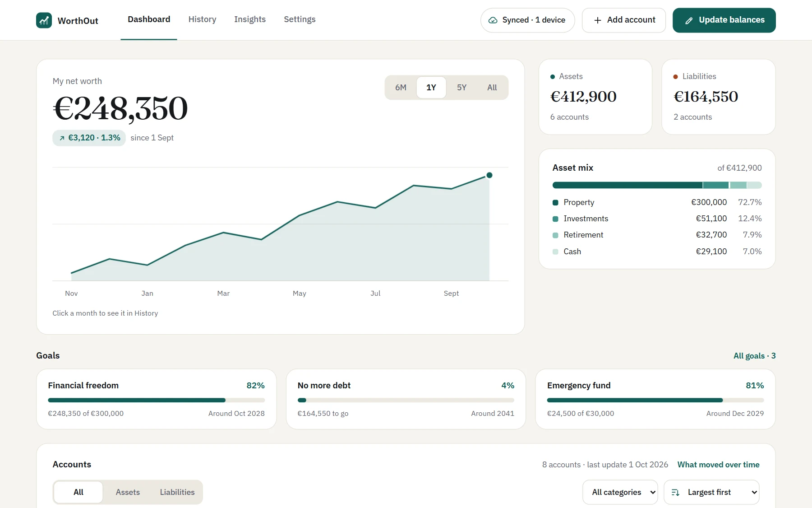Select the 1Y chart range
812x508 pixels.
431,88
